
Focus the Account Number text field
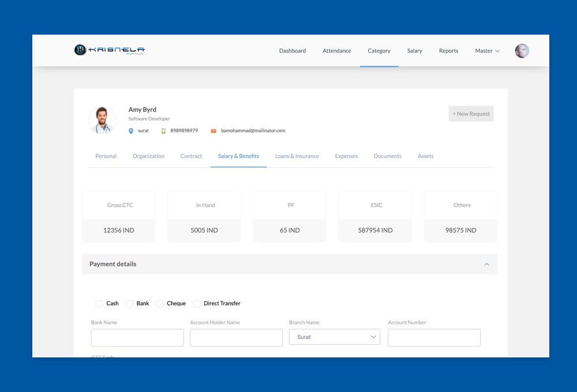tap(434, 338)
